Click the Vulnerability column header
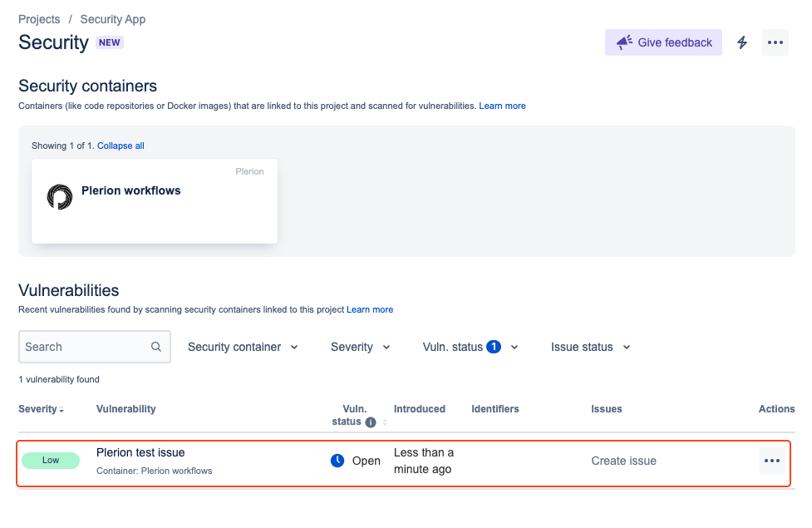The image size is (812, 528). point(125,409)
